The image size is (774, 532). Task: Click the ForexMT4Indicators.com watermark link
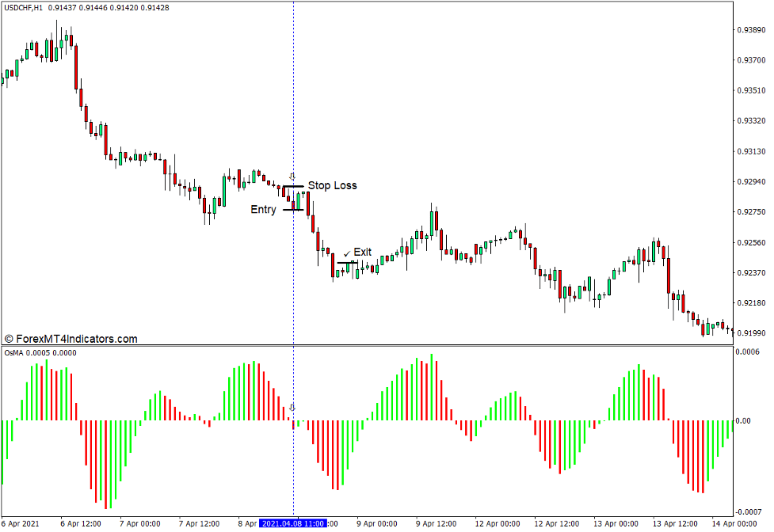pyautogui.click(x=76, y=339)
